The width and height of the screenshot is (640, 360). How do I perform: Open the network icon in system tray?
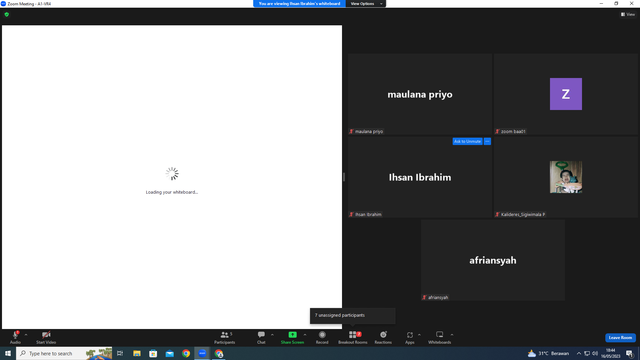[x=587, y=353]
